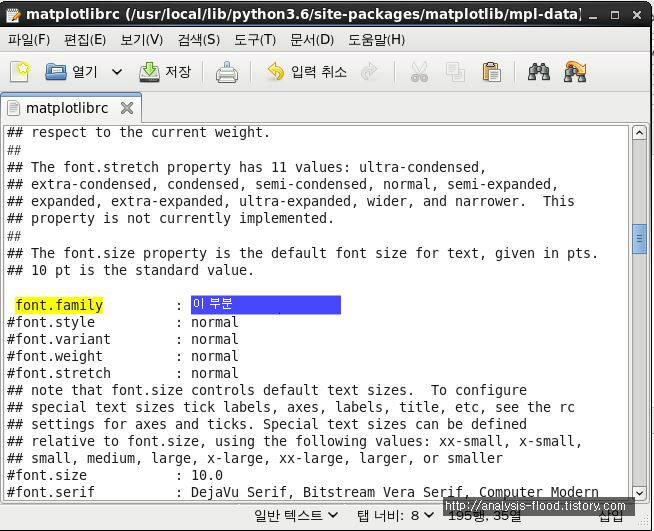Open find and replace icon
Viewport: 654px width, 531px height.
(575, 72)
